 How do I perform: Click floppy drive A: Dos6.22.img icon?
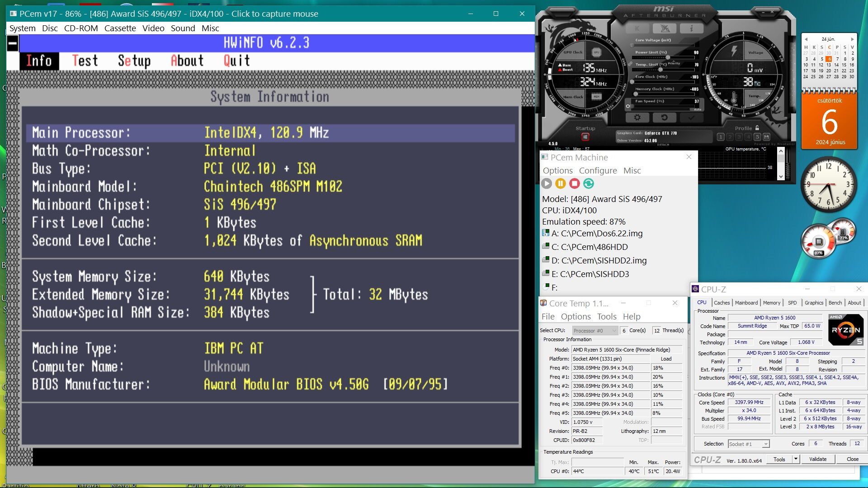click(546, 233)
